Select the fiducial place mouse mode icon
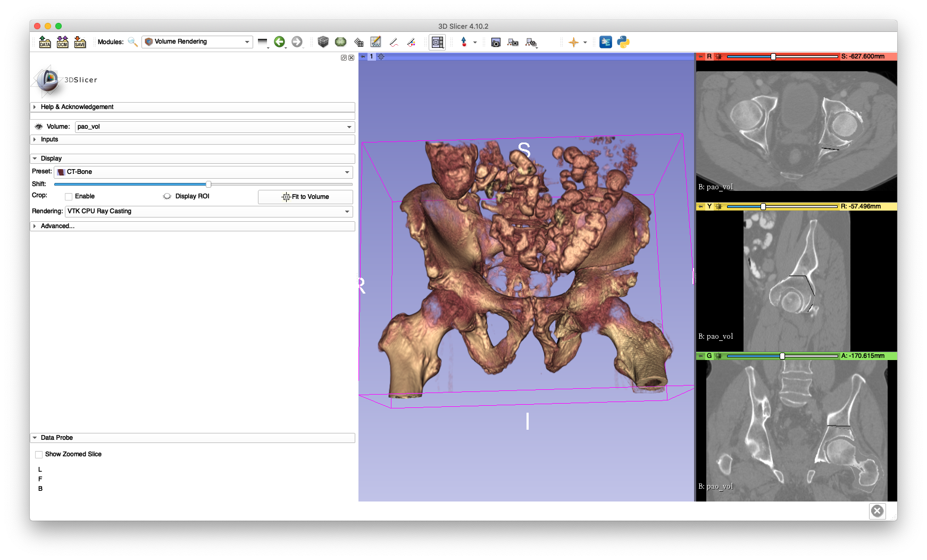Screen dimensions: 927x560 point(464,42)
